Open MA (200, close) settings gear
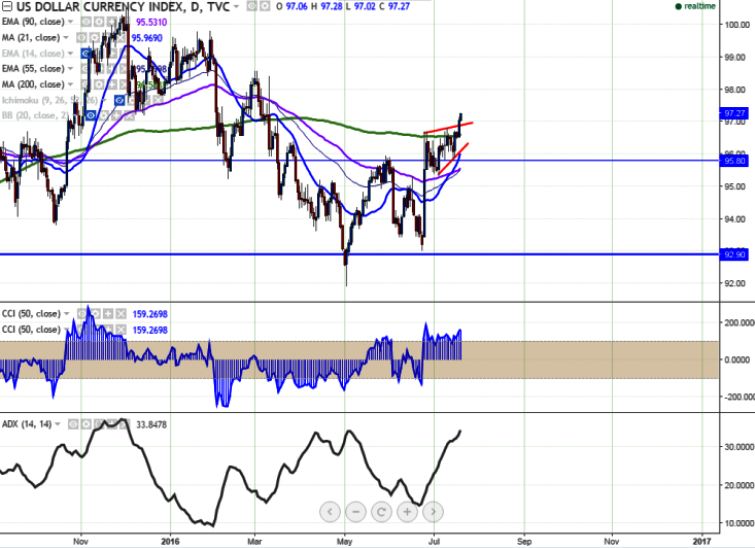 tap(99, 85)
